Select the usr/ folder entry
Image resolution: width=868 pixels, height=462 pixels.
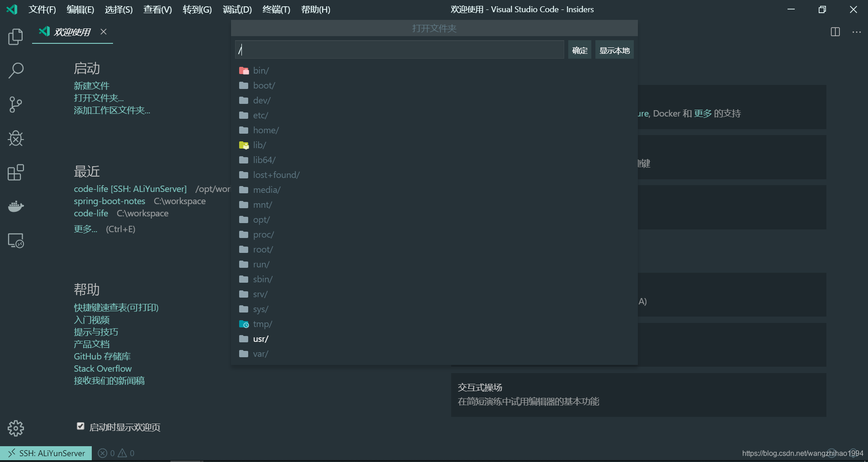pos(434,339)
